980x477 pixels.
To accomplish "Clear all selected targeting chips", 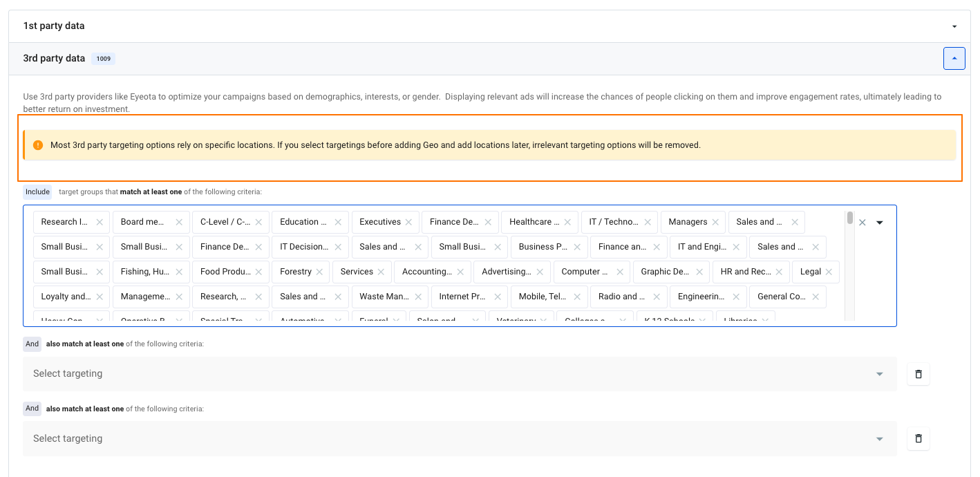I will (862, 222).
